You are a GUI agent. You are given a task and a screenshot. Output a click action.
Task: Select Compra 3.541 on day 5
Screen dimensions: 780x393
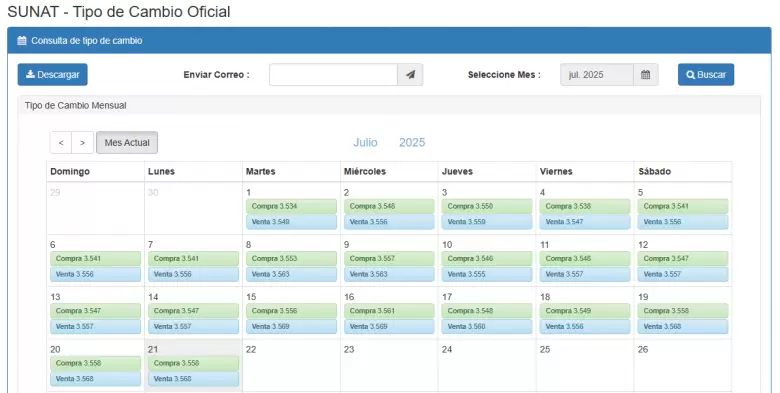[683, 206]
